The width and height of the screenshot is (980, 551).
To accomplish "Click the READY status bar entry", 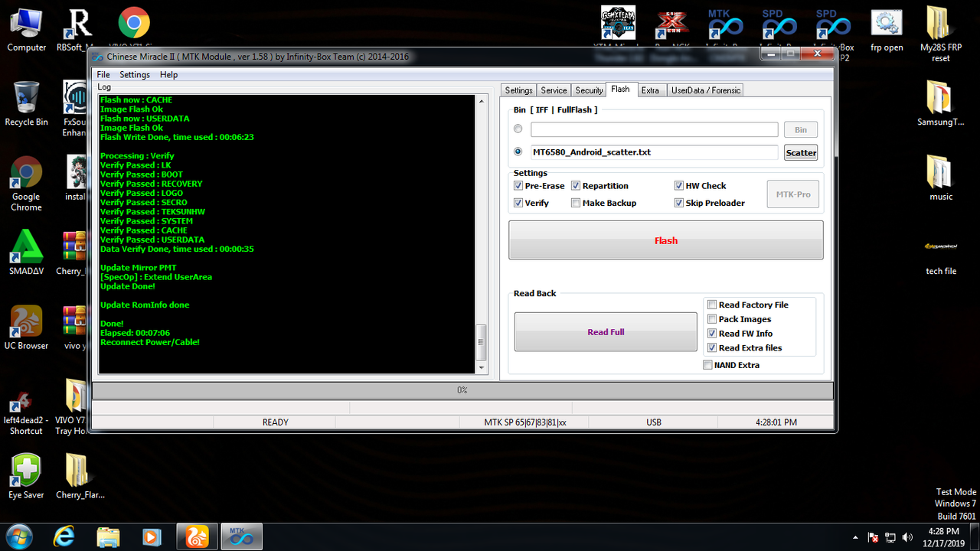I will [x=276, y=422].
